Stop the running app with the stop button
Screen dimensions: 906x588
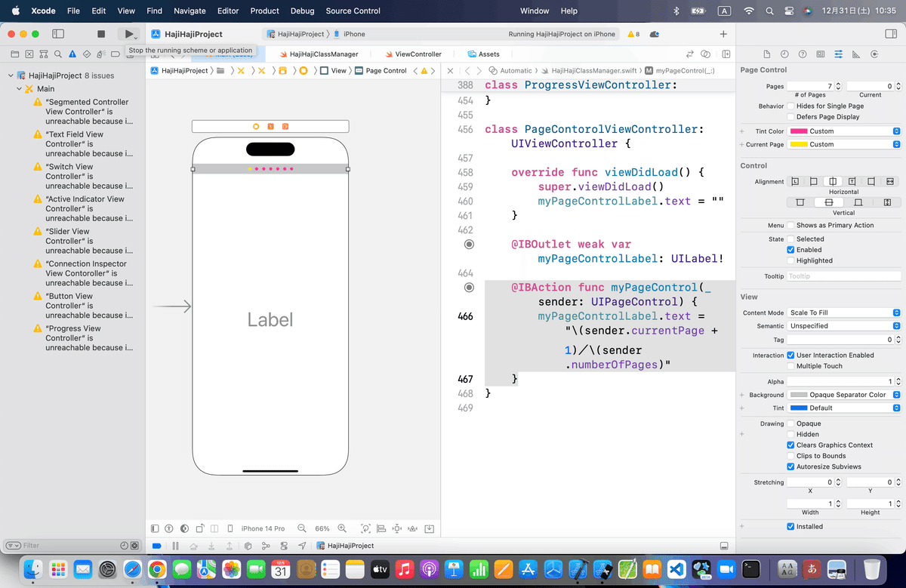coord(101,34)
